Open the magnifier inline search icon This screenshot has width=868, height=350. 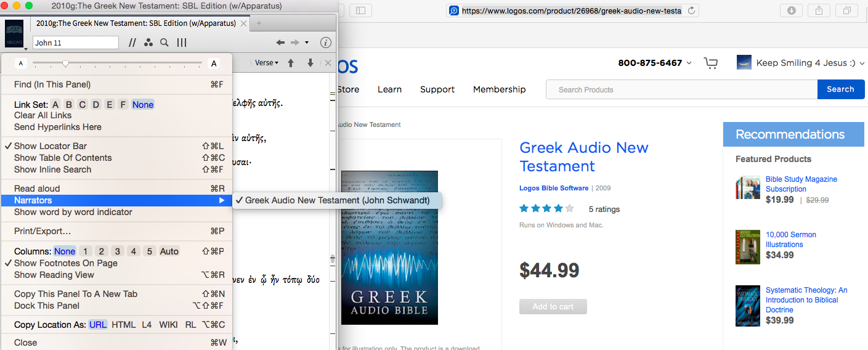tap(164, 43)
